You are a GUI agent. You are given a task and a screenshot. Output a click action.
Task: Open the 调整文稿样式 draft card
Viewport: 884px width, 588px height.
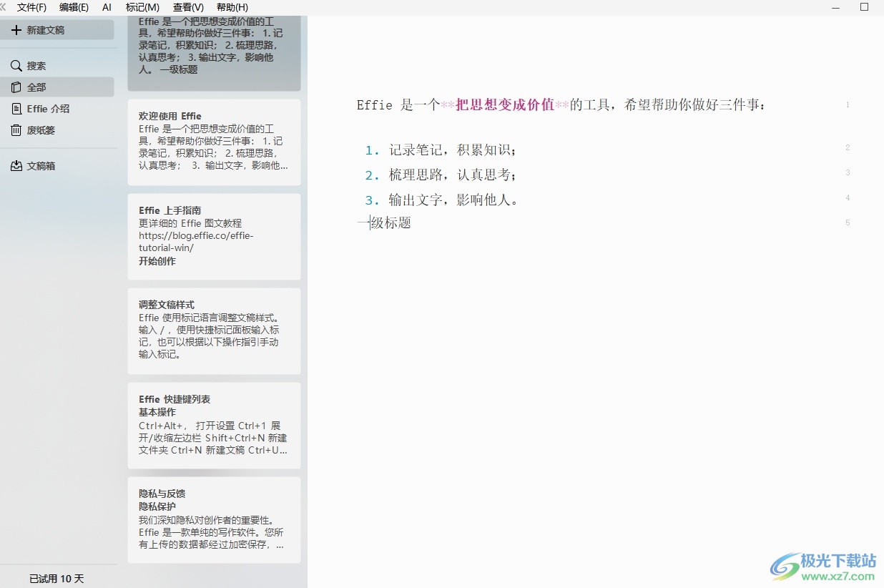click(x=214, y=331)
